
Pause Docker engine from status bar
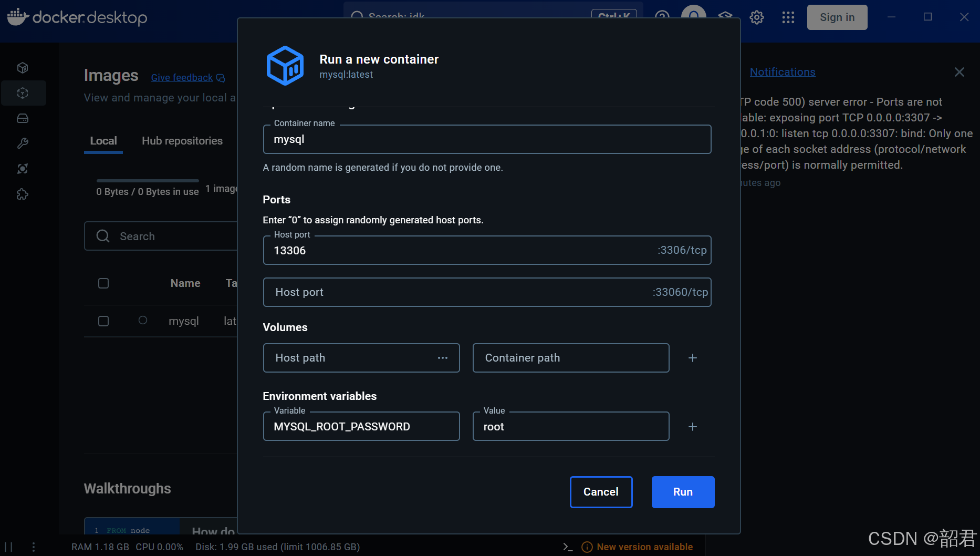[8, 547]
